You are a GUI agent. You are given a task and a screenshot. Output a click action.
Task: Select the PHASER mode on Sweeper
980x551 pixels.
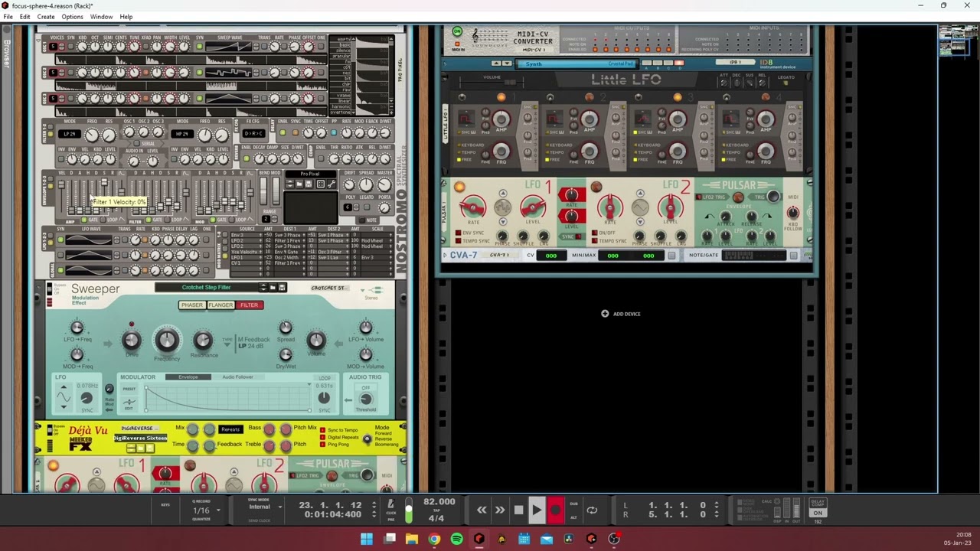[x=191, y=305]
